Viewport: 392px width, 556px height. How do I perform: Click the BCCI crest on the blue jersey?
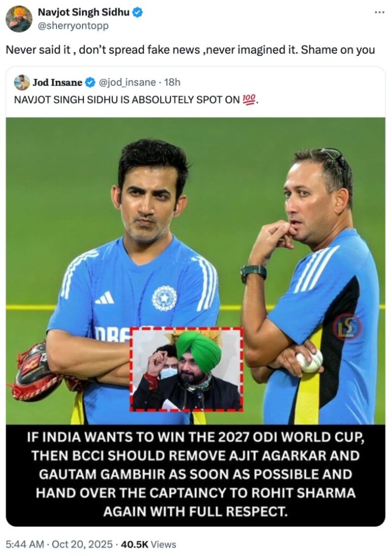coord(164,298)
